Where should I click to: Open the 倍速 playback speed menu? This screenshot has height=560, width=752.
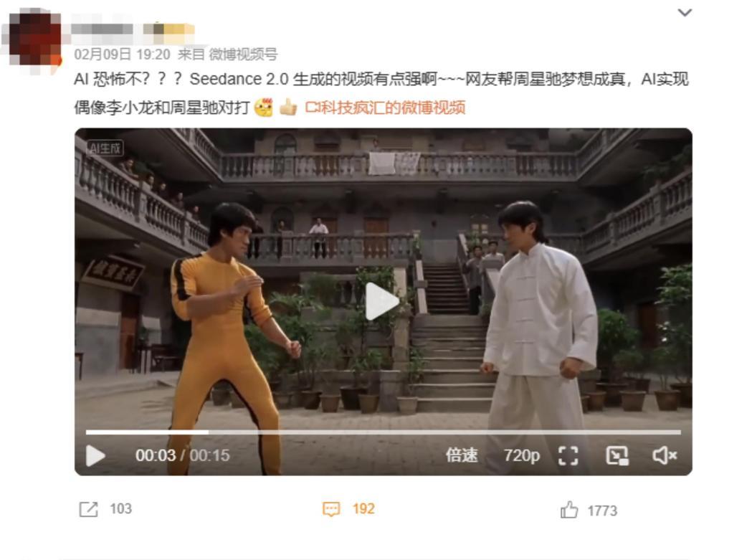tap(462, 455)
